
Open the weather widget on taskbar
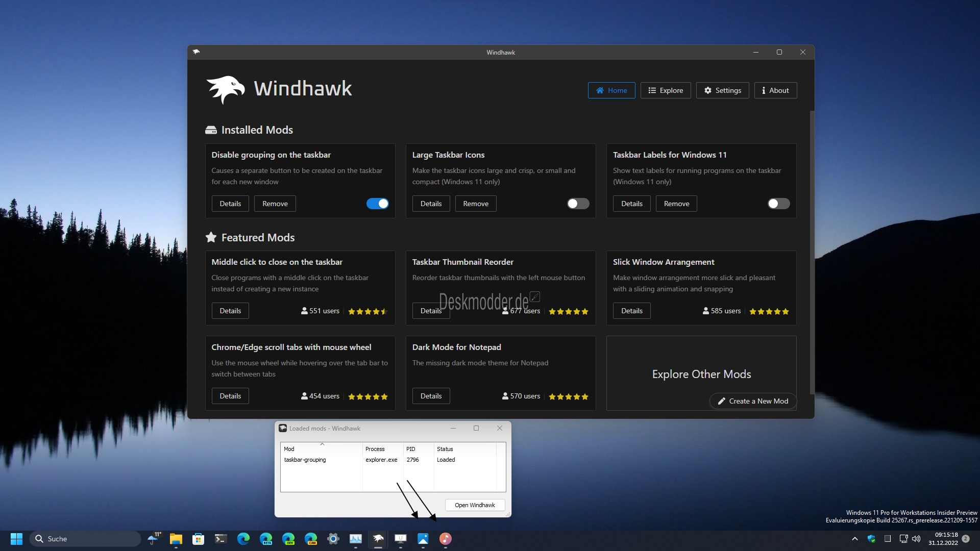coord(154,539)
